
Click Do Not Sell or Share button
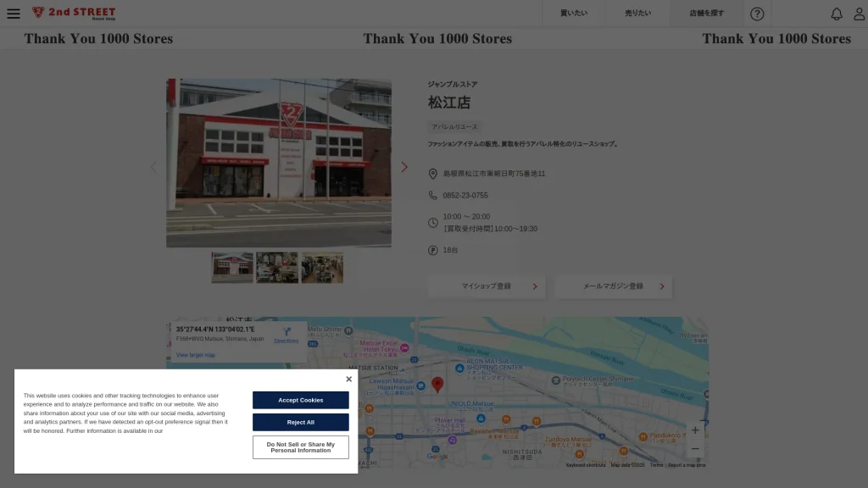pyautogui.click(x=301, y=447)
